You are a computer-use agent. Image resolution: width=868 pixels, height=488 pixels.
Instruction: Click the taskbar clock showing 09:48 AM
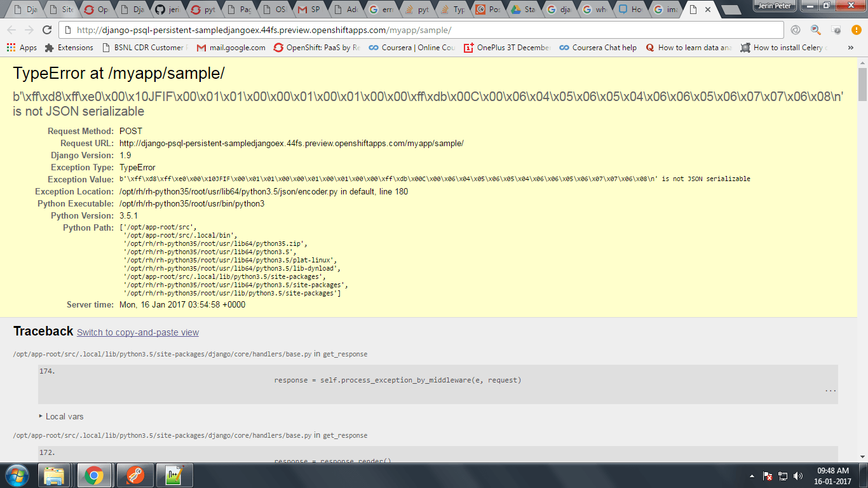[x=833, y=475]
